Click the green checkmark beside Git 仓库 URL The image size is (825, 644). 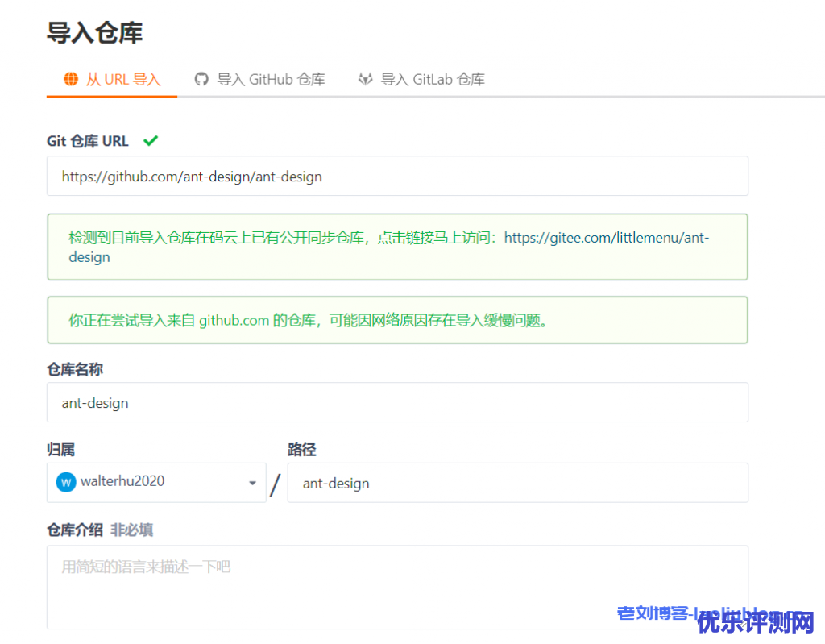pos(150,140)
